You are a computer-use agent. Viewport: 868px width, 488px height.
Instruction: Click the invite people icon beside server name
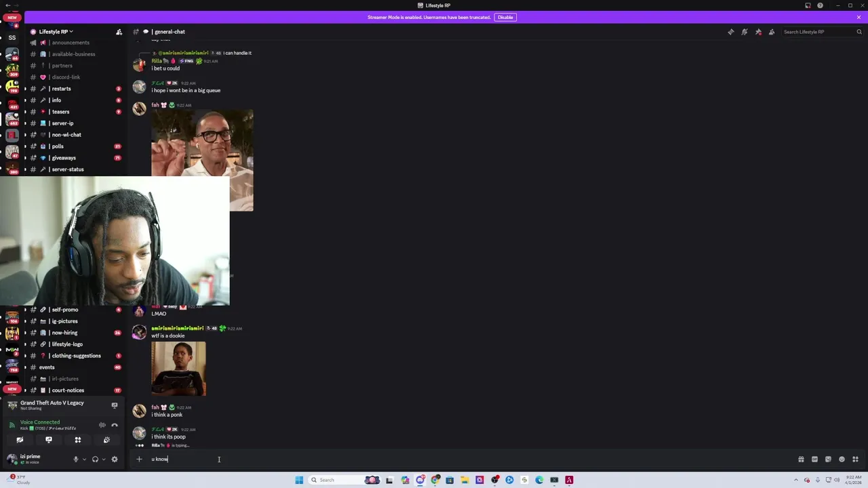tap(119, 32)
